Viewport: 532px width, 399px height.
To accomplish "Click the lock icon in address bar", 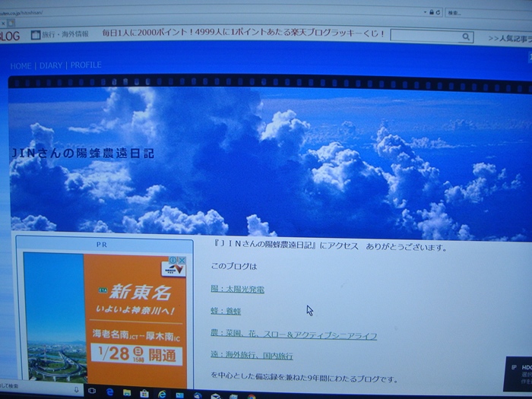I will (x=432, y=12).
